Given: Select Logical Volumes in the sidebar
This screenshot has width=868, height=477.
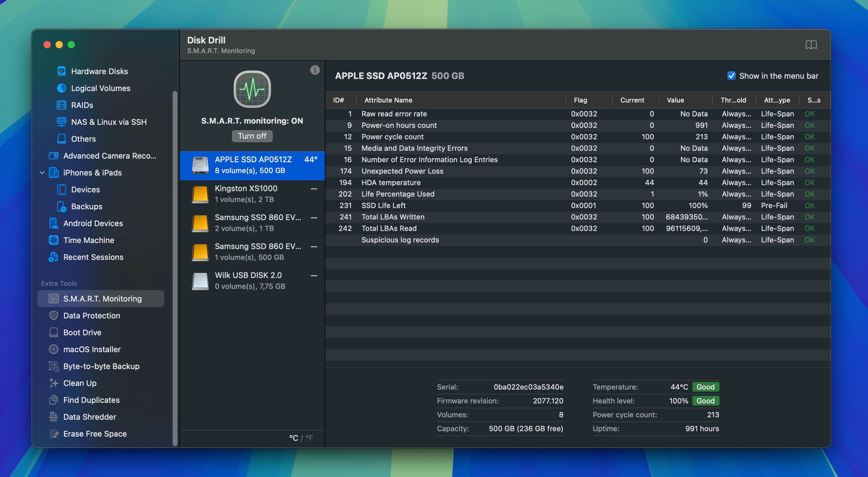Looking at the screenshot, I should (x=100, y=88).
